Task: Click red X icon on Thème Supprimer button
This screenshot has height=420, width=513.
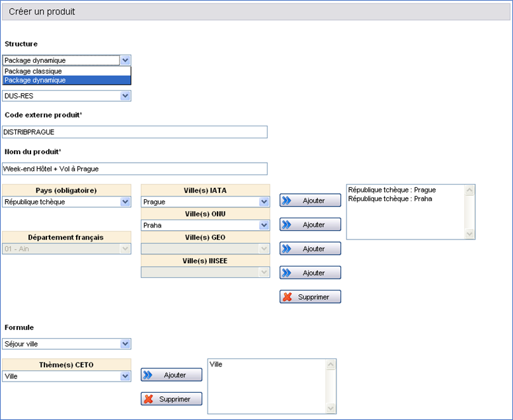Action: coord(149,399)
